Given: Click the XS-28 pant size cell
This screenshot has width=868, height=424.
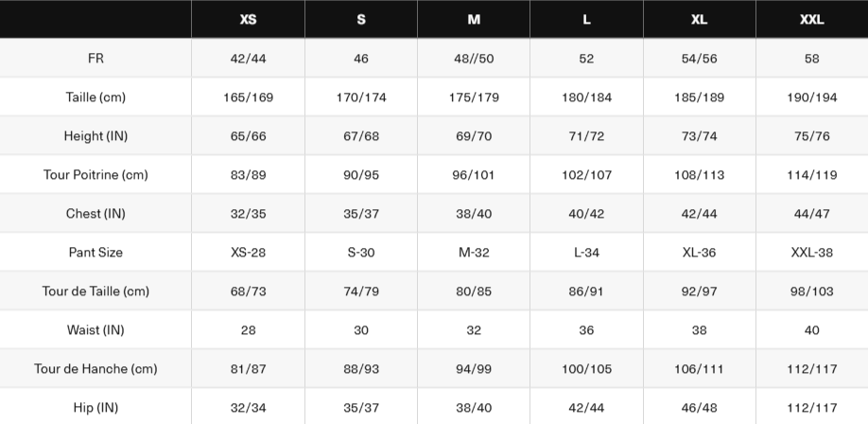Looking at the screenshot, I should point(248,253).
